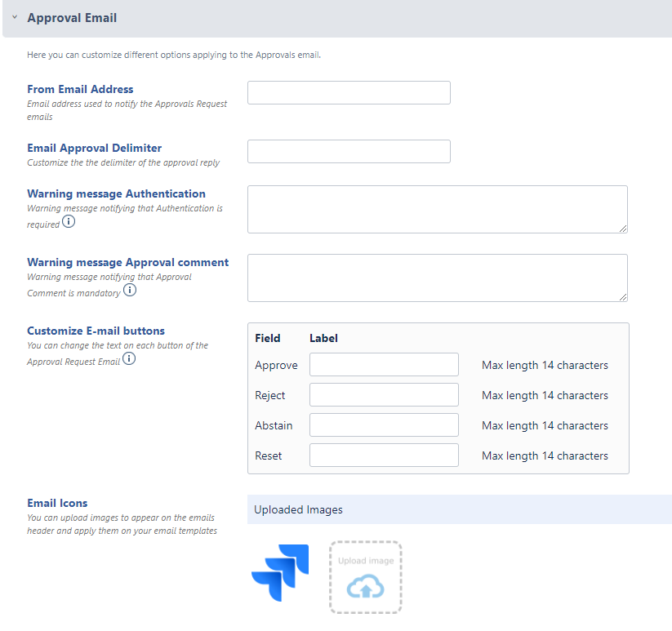Click the Warning message Approval comment textarea
672x631 pixels.
pyautogui.click(x=437, y=278)
